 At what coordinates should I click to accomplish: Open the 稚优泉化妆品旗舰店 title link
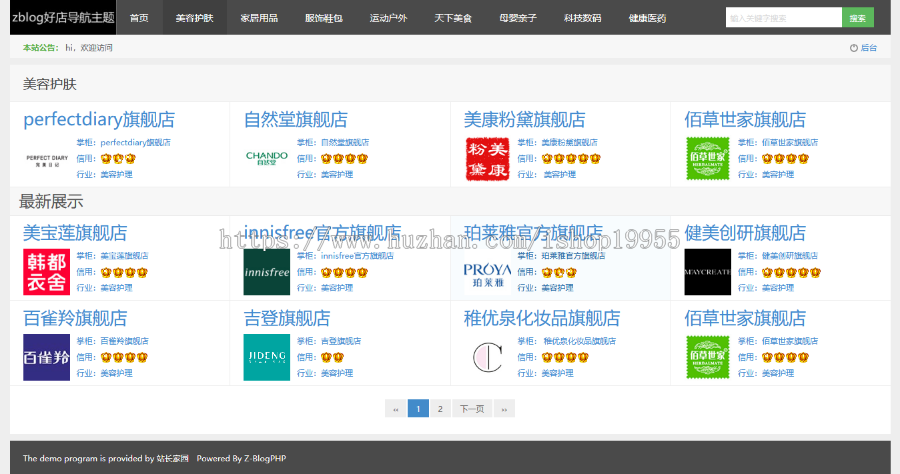(542, 318)
